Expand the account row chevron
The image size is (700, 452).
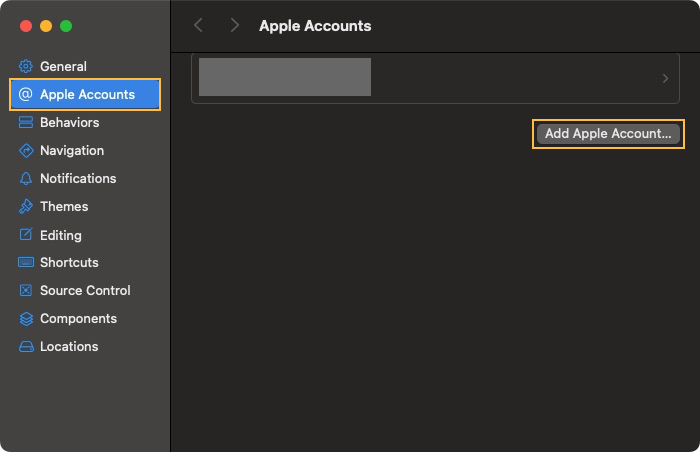click(665, 79)
